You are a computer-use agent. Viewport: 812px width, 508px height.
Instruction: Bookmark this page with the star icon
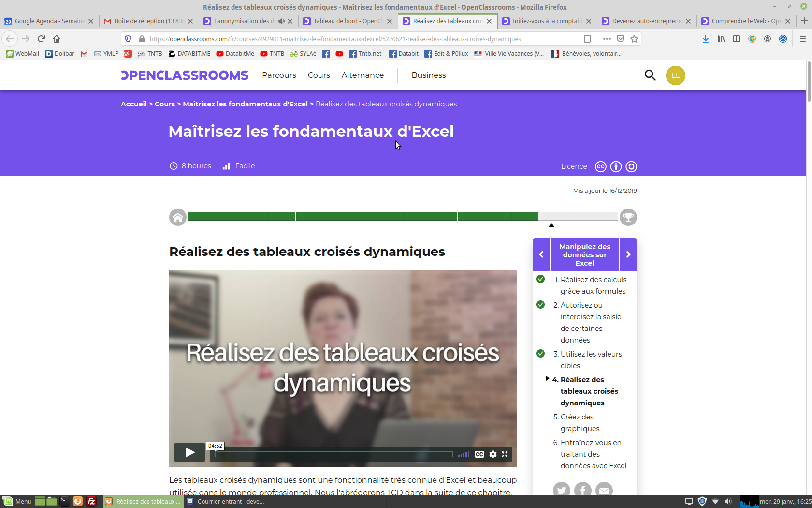[634, 39]
